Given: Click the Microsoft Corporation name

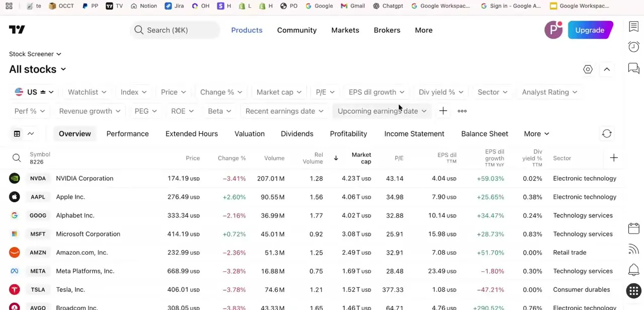Looking at the screenshot, I should [88, 234].
